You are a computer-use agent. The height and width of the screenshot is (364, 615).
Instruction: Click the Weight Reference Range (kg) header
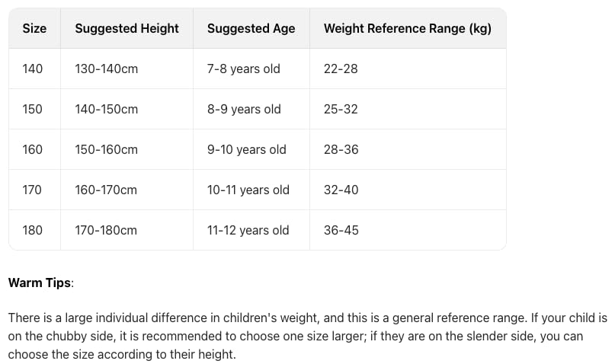point(407,29)
